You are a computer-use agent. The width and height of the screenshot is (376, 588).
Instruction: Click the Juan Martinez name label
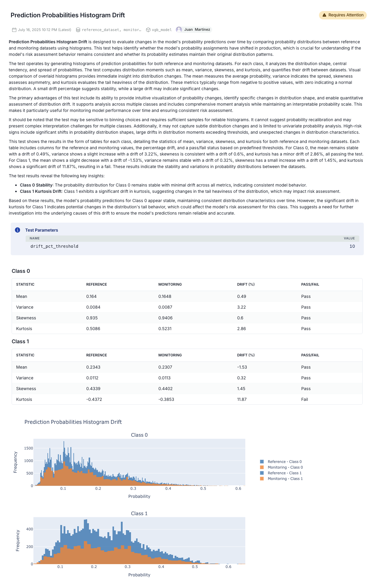[x=197, y=30]
